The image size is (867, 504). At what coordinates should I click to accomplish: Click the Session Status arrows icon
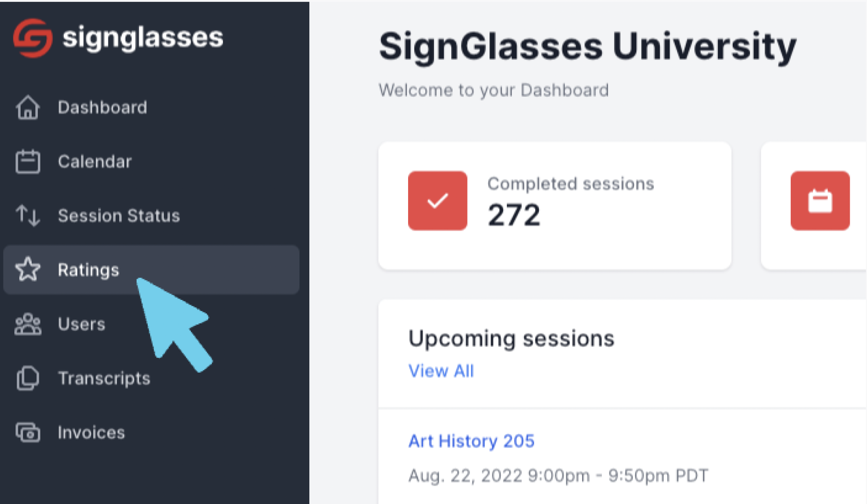(x=28, y=216)
